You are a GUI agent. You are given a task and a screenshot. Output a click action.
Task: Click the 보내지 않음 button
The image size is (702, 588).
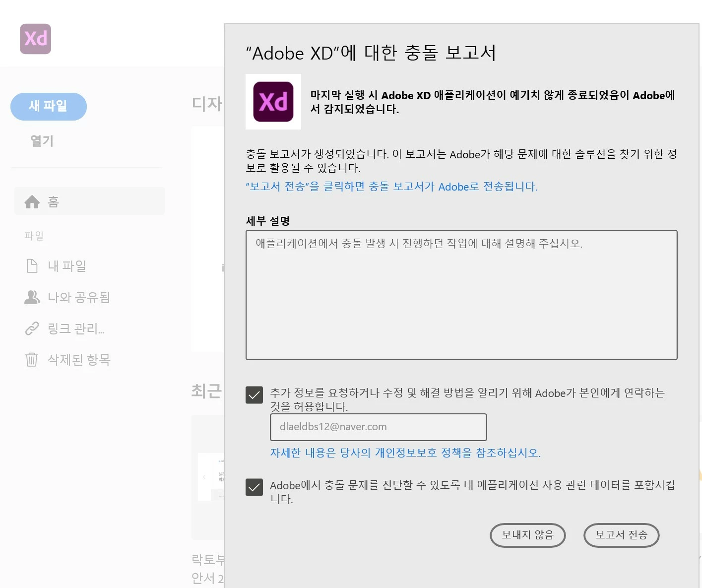(527, 535)
